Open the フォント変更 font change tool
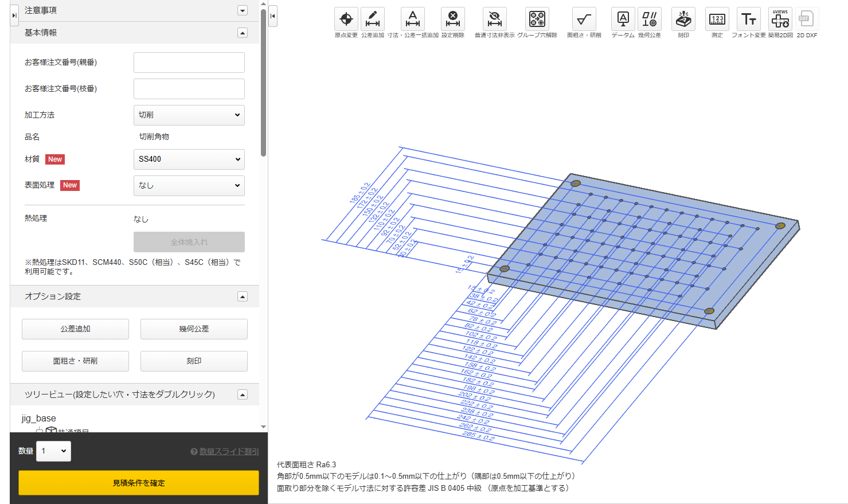Viewport: 848px width, 504px height. [748, 19]
